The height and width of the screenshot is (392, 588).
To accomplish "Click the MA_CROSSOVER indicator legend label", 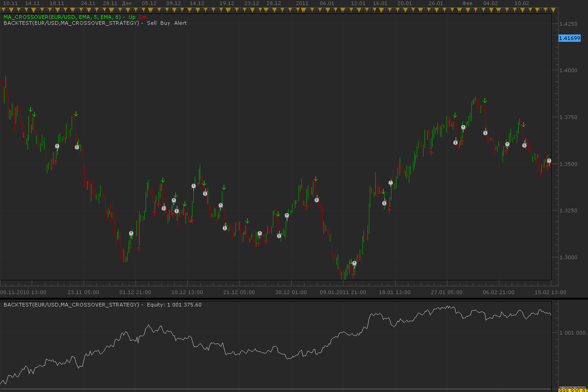I will pyautogui.click(x=62, y=17).
